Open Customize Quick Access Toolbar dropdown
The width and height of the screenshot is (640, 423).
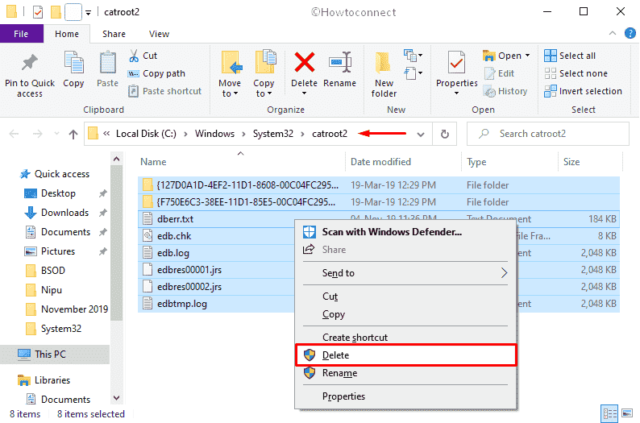(88, 13)
